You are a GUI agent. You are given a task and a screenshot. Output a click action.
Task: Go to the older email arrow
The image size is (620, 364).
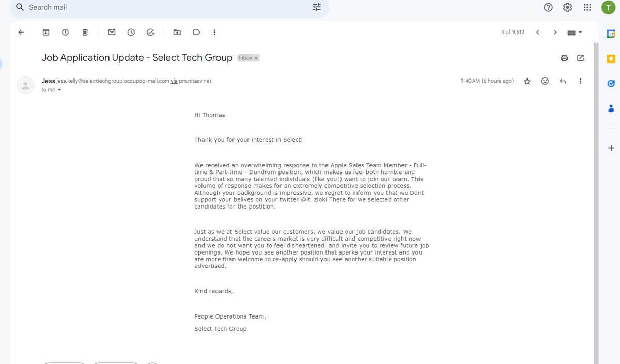(555, 32)
